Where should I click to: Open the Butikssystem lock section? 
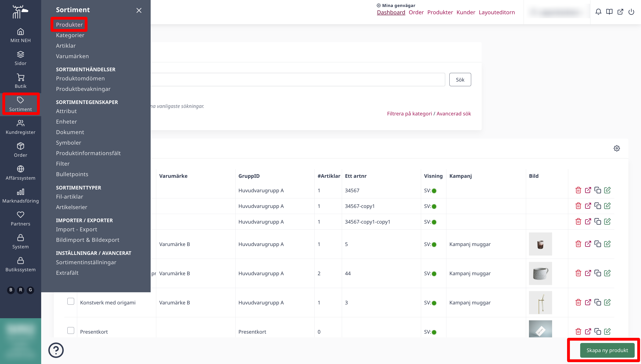pos(21,265)
